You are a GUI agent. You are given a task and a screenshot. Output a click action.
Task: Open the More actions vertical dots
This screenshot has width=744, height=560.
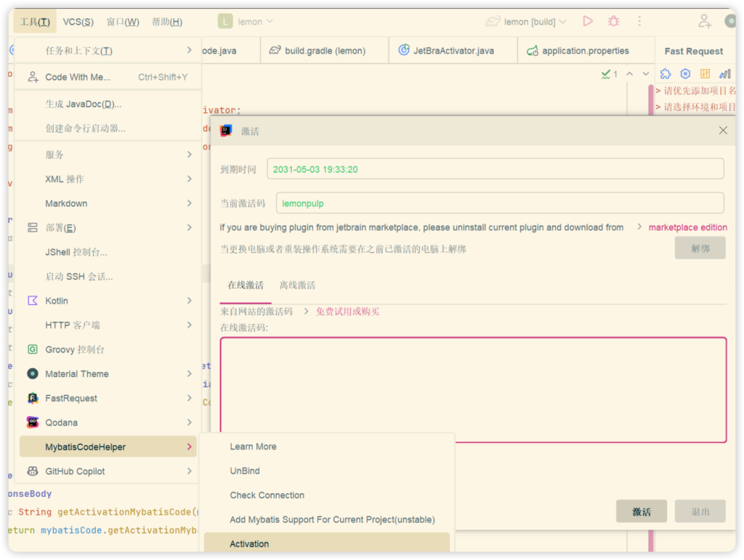pos(639,21)
